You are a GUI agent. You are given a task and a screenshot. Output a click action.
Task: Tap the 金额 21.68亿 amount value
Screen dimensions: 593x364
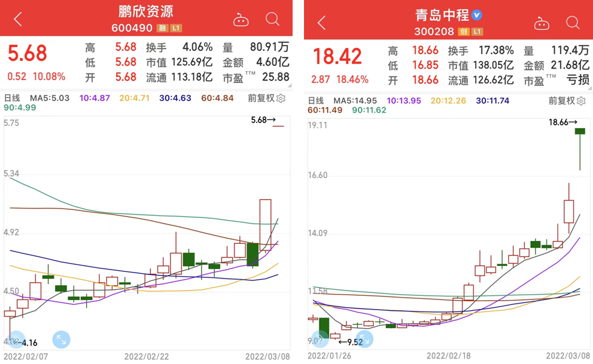(x=570, y=65)
